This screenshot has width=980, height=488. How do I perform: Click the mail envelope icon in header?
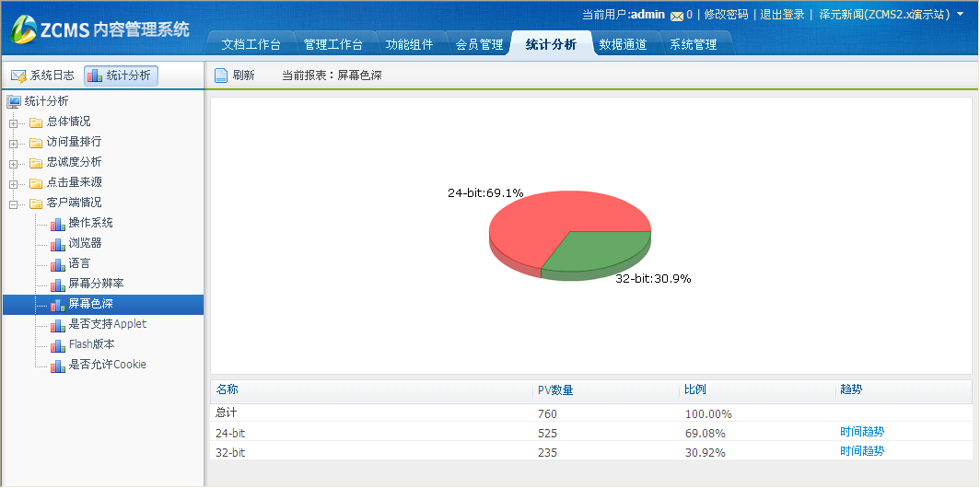point(677,15)
